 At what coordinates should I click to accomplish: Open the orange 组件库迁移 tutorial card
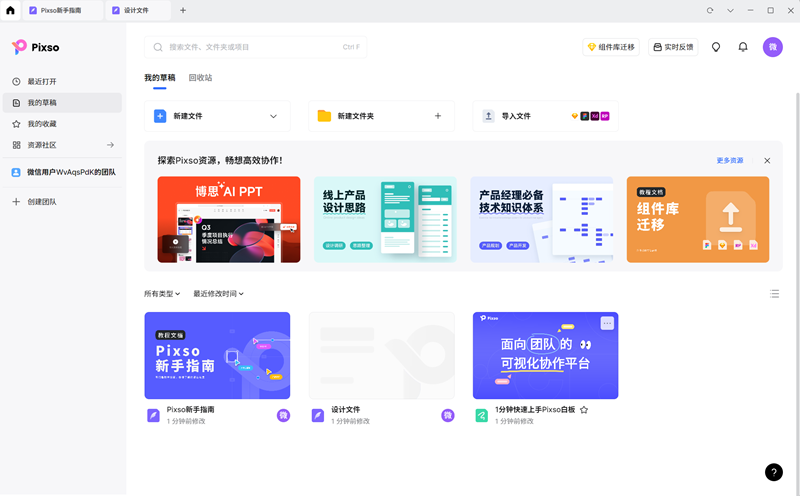coord(698,219)
